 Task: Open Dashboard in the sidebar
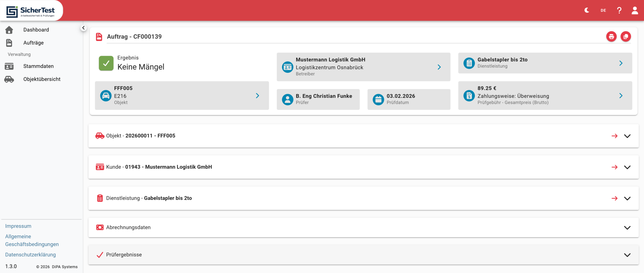tap(36, 30)
